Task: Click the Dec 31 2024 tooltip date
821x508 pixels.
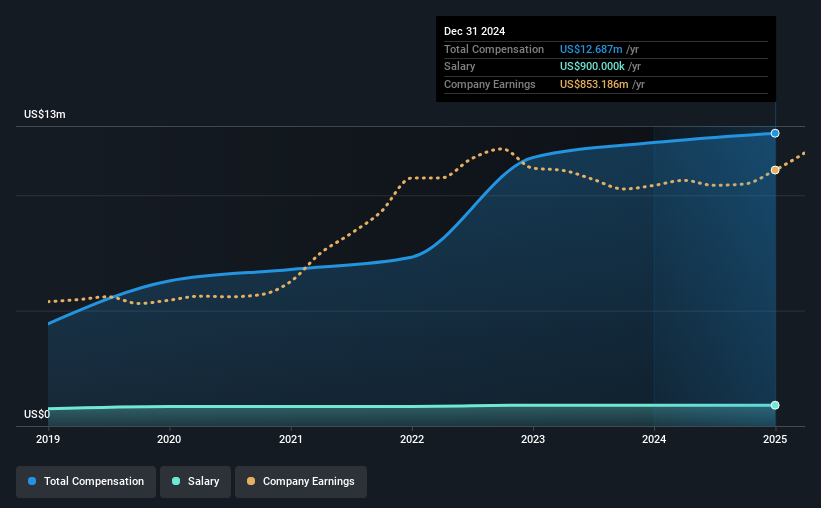Action: (x=474, y=31)
